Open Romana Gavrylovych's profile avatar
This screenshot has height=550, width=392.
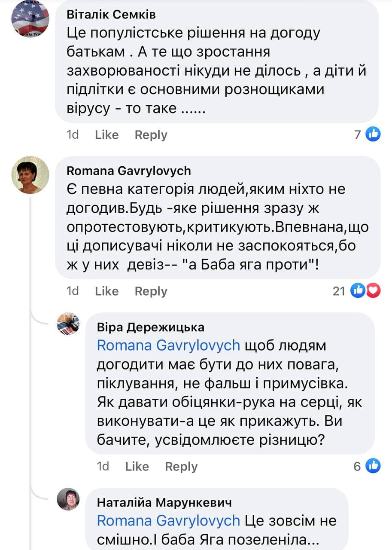pyautogui.click(x=30, y=175)
